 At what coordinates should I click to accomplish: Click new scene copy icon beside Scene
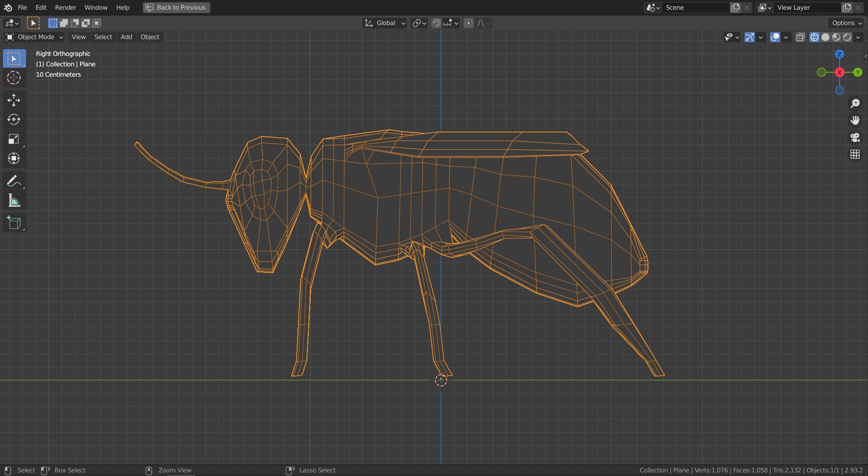736,8
